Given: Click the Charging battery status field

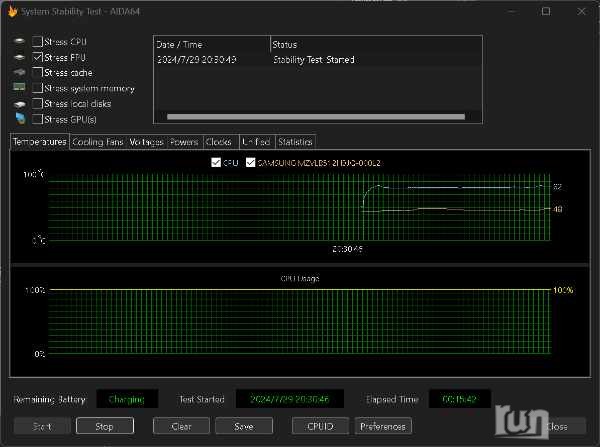Looking at the screenshot, I should coord(127,399).
